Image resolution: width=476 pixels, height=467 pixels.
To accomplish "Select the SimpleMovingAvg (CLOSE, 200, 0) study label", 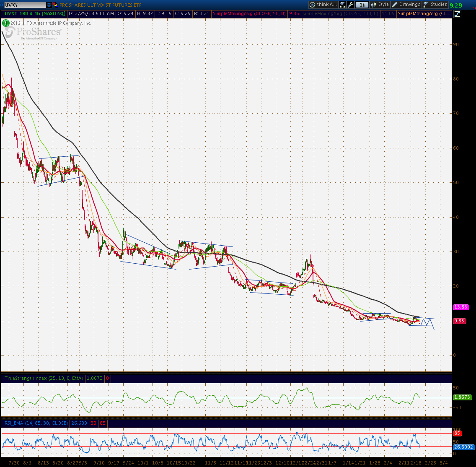I will click(x=341, y=14).
